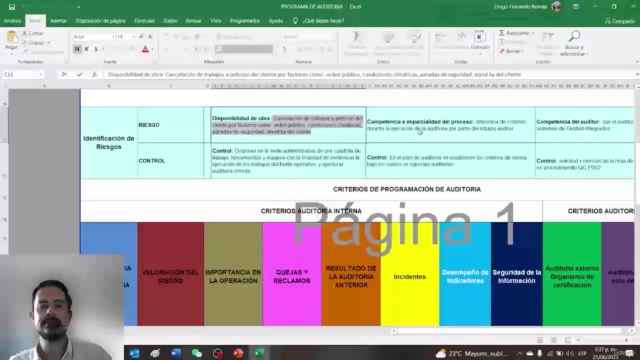
Task: Click the Borrar eraser button
Action: pyautogui.click(x=511, y=51)
